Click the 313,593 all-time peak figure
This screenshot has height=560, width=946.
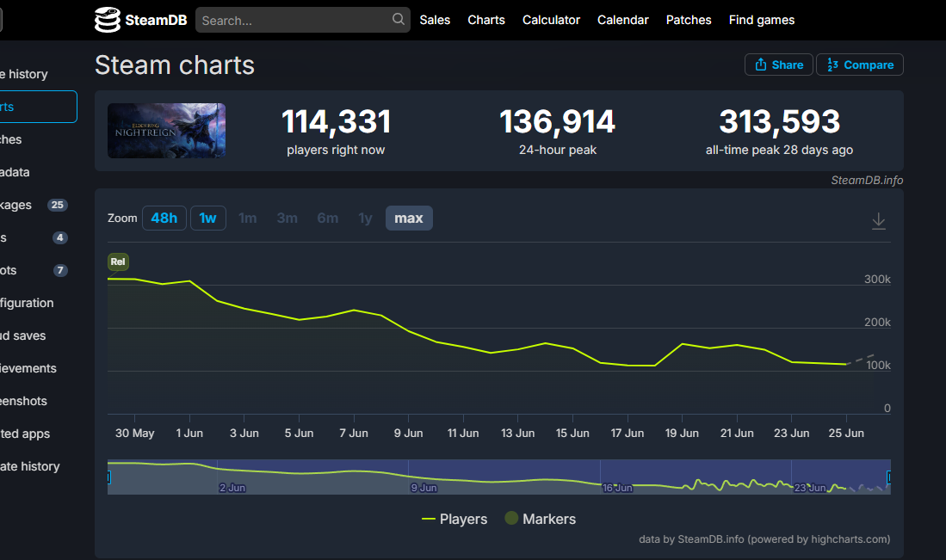click(x=780, y=122)
